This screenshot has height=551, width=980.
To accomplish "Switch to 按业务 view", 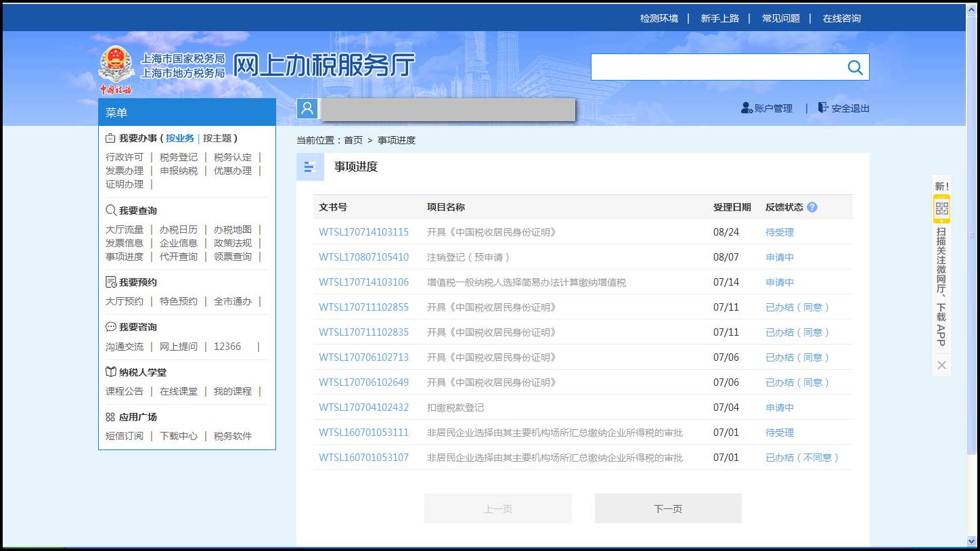I will pos(180,138).
